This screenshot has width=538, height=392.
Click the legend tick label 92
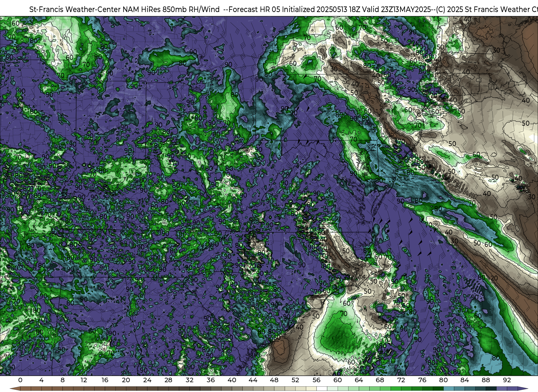coord(507,380)
